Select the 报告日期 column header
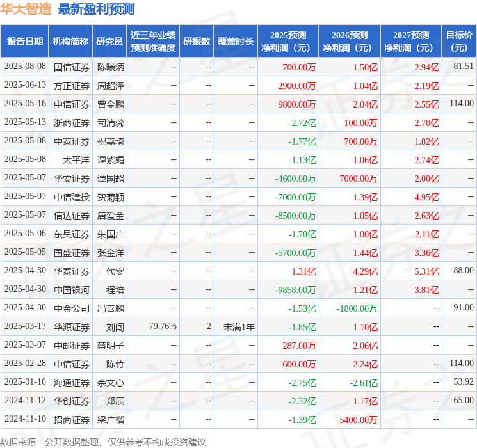This screenshot has height=448, width=477. 24,42
